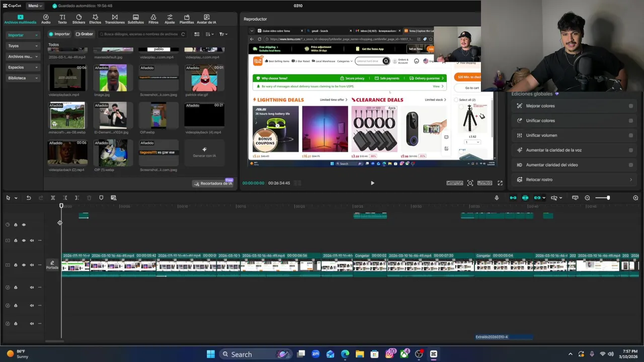Open the Filtros icon tab
This screenshot has height=362, width=644.
(x=153, y=19)
